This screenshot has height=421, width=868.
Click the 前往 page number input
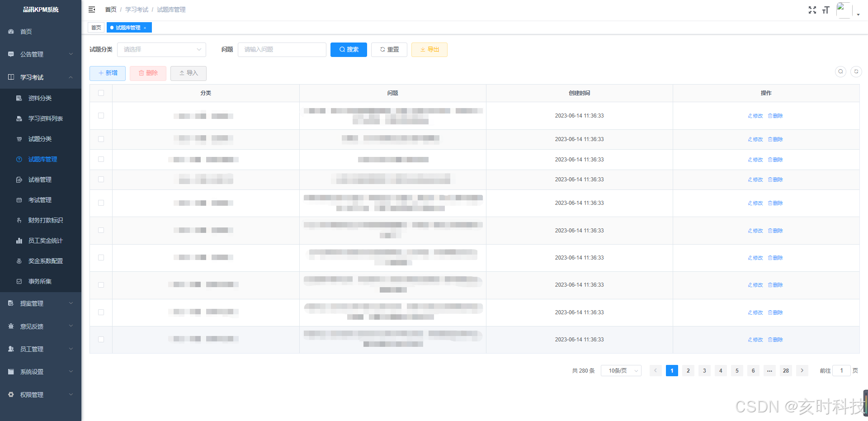(x=841, y=371)
